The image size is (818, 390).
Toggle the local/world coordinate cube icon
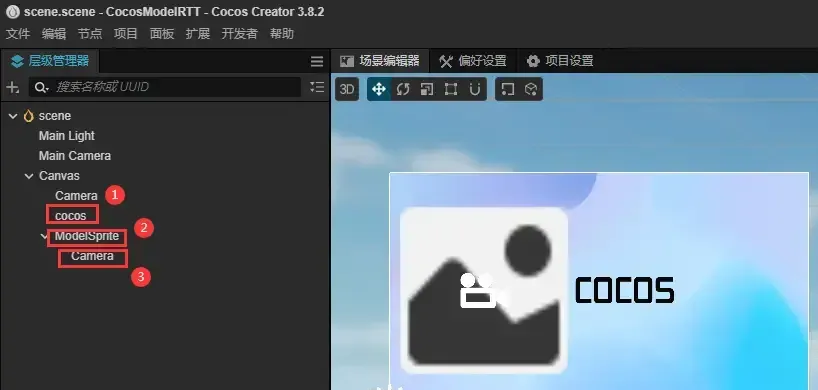coord(531,89)
